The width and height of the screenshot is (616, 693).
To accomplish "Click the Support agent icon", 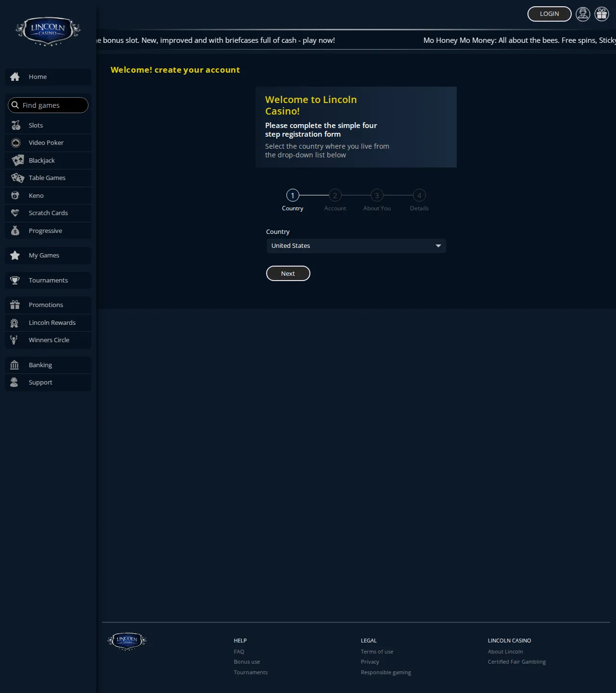I will click(x=14, y=382).
